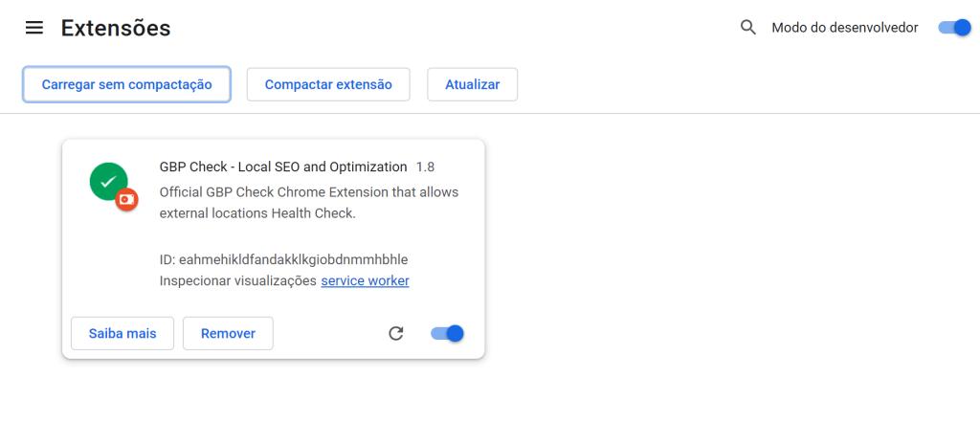980x422 pixels.
Task: Open Saiba mais extension details
Action: (x=122, y=333)
